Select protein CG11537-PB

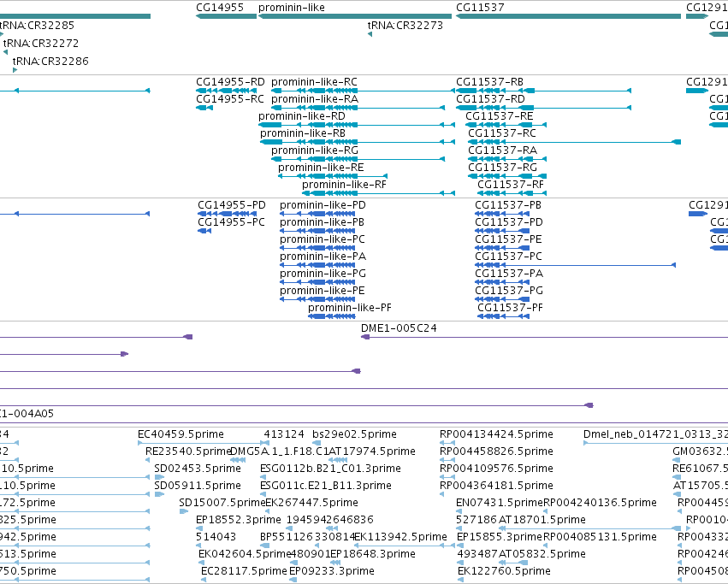click(x=508, y=206)
